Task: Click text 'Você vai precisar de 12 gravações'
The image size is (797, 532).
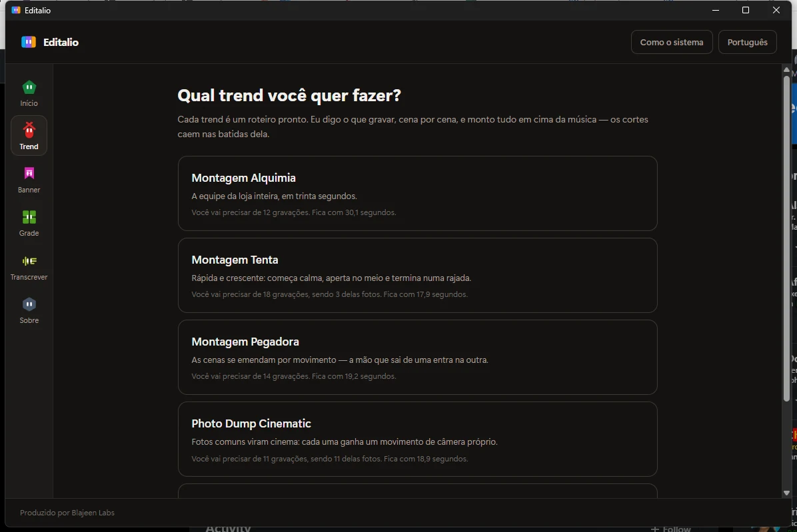Action: [x=250, y=212]
